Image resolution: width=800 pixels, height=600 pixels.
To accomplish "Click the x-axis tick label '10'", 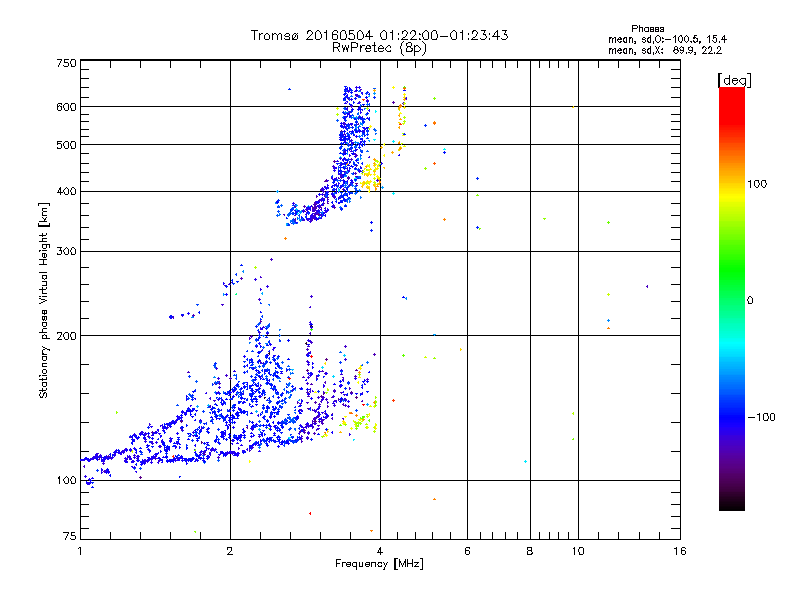I will pyautogui.click(x=578, y=551).
